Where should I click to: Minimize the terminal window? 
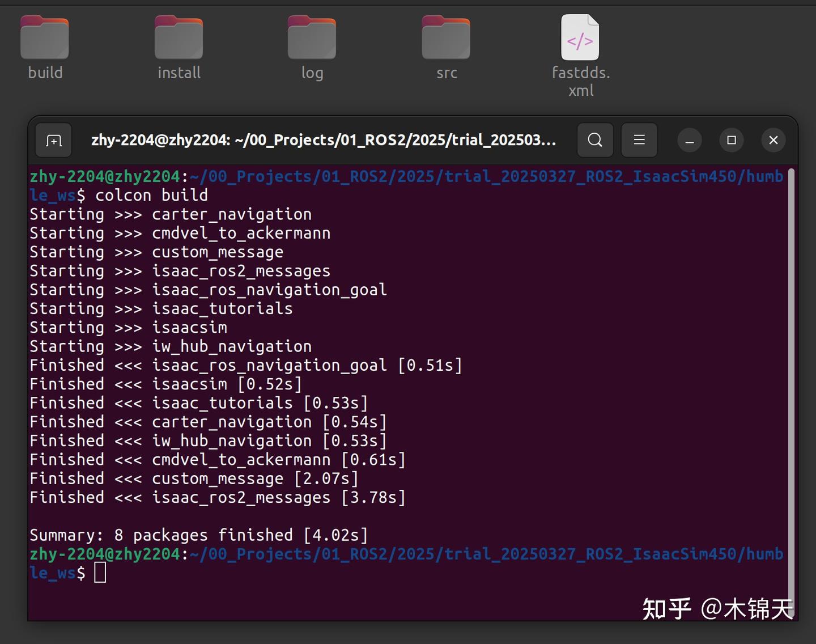click(690, 140)
